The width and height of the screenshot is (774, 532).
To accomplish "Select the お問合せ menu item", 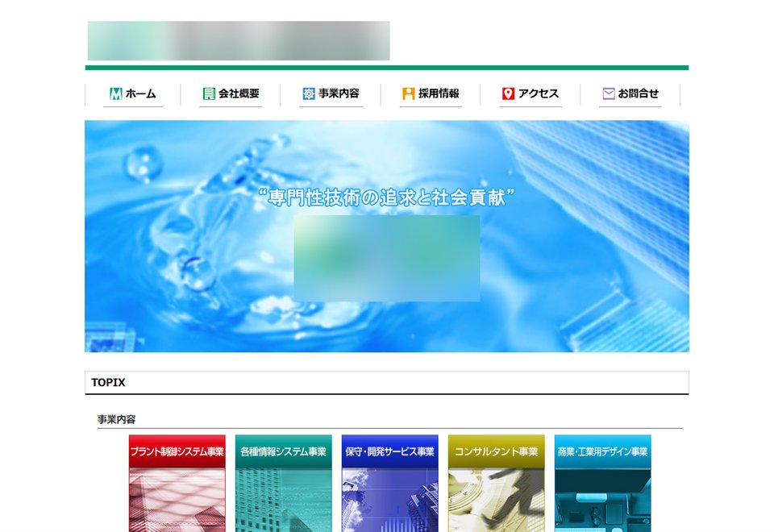I will pyautogui.click(x=630, y=94).
